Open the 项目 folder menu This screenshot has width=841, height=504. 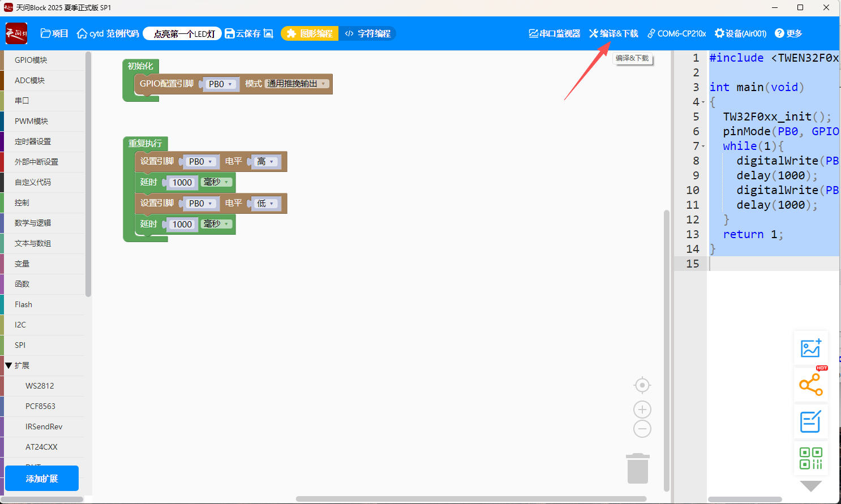pos(54,33)
